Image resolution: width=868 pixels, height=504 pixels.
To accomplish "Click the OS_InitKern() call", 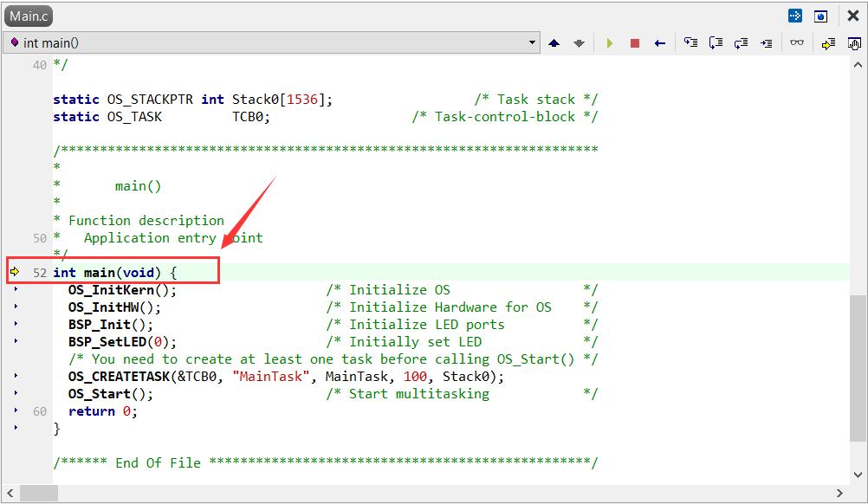I will tap(122, 290).
